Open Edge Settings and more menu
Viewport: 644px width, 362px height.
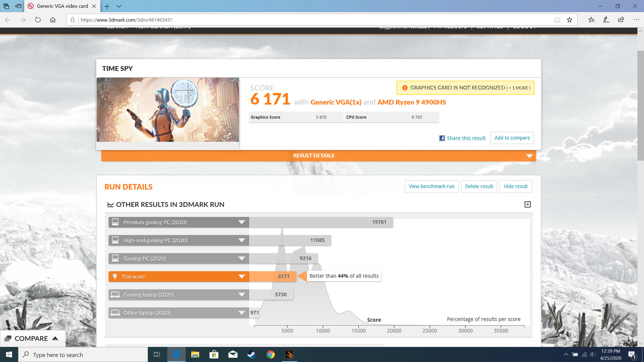(636, 20)
